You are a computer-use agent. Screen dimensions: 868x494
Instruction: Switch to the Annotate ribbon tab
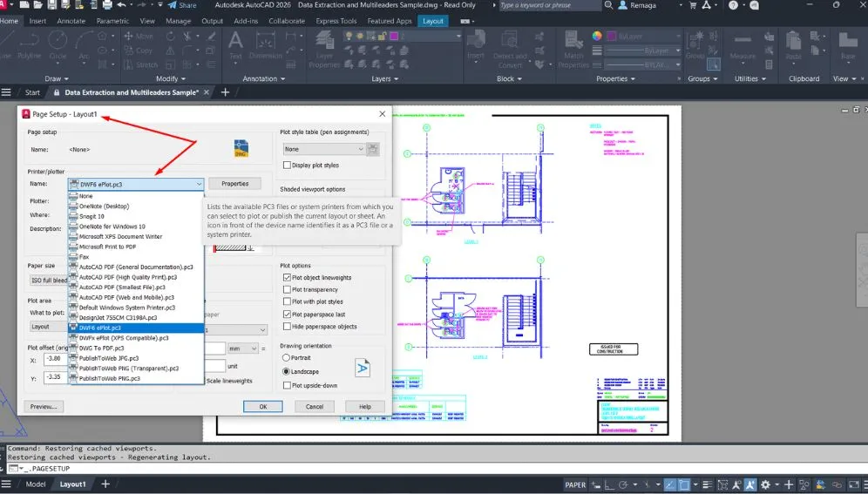pos(71,21)
